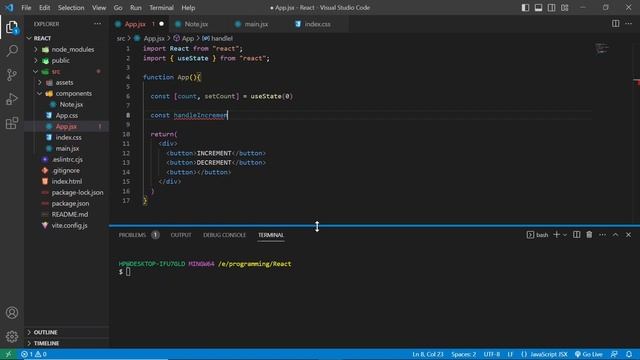
Task: Change the Spaces: 2 indentation setting
Action: coord(464,354)
